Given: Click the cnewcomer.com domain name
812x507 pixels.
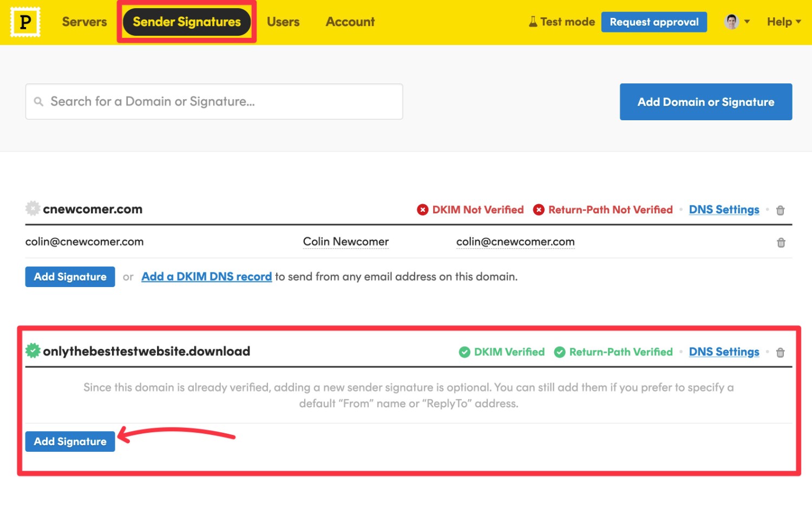Looking at the screenshot, I should [93, 209].
